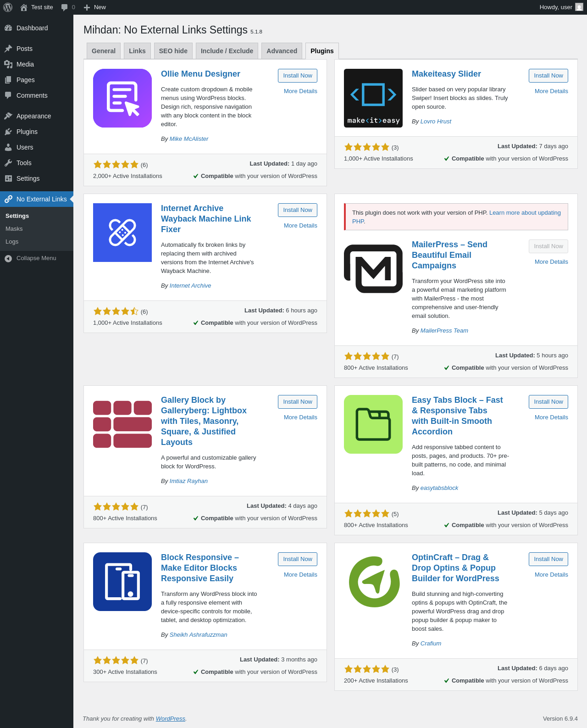Click the plus New icon in admin bar
The width and height of the screenshot is (587, 728).
[x=87, y=7]
